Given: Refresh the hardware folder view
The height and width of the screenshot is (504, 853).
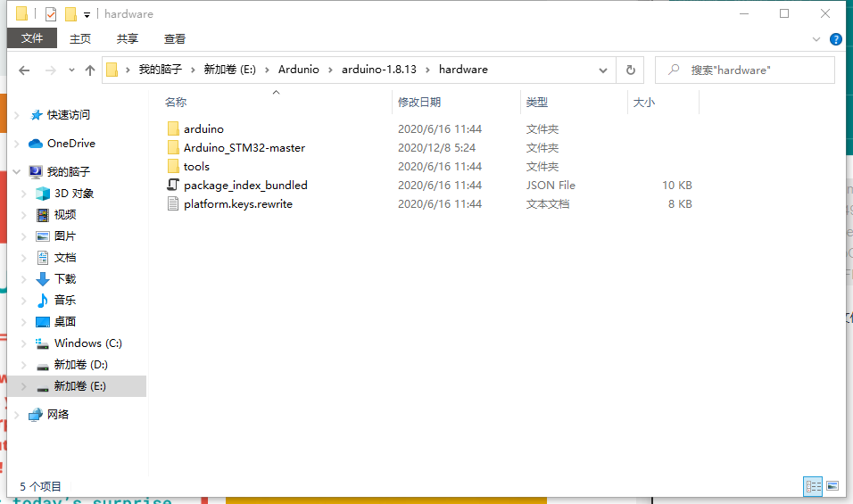Looking at the screenshot, I should tap(631, 70).
